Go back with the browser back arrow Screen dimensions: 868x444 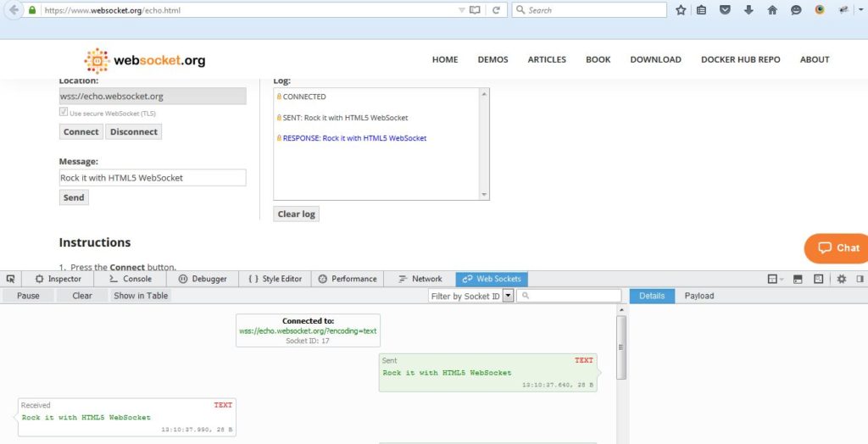tap(14, 10)
